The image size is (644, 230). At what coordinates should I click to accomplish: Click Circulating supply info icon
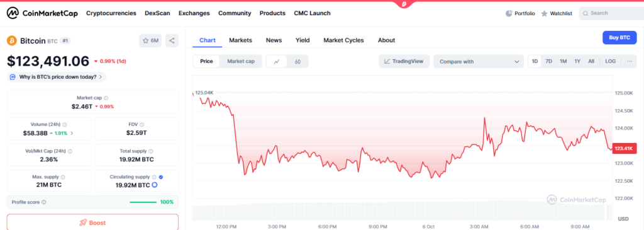point(154,177)
